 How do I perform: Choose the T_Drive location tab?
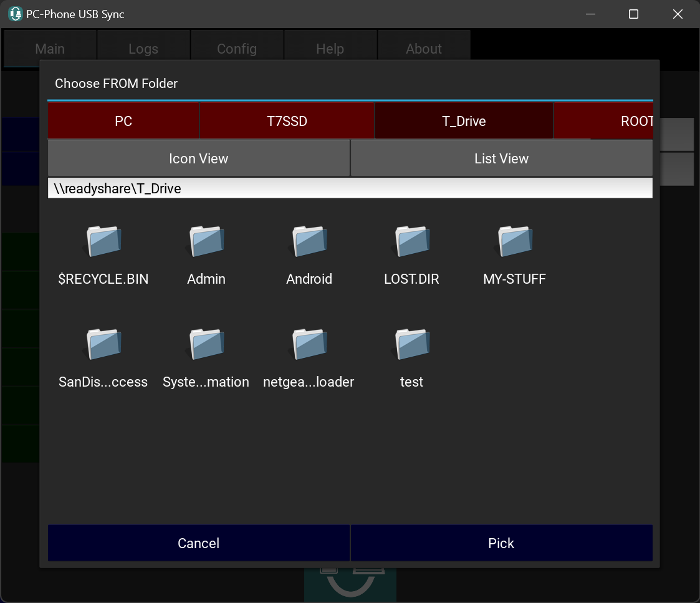click(x=464, y=121)
